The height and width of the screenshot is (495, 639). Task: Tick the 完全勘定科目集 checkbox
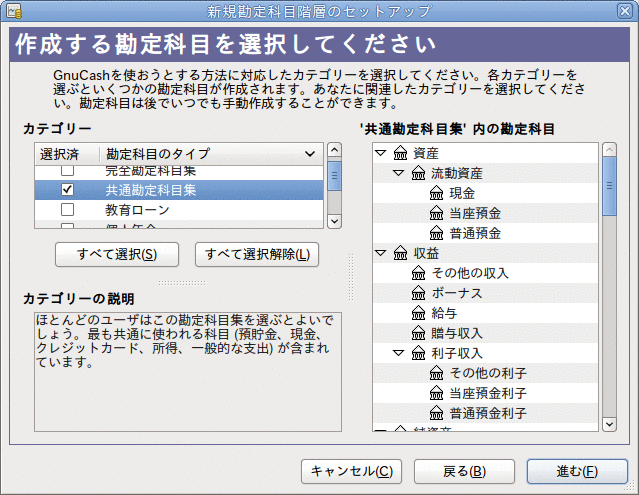pos(67,172)
